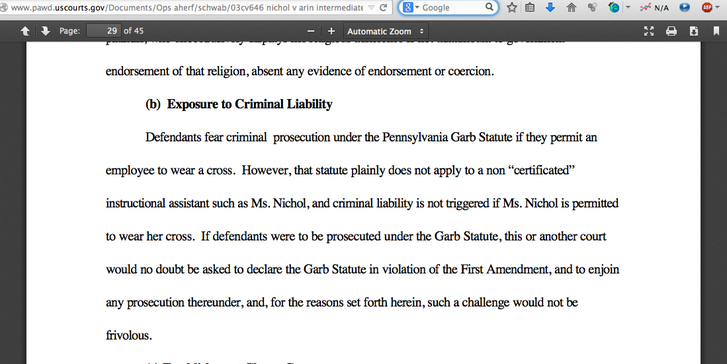Open the current view bookmark icon
The width and height of the screenshot is (727, 364).
[716, 31]
